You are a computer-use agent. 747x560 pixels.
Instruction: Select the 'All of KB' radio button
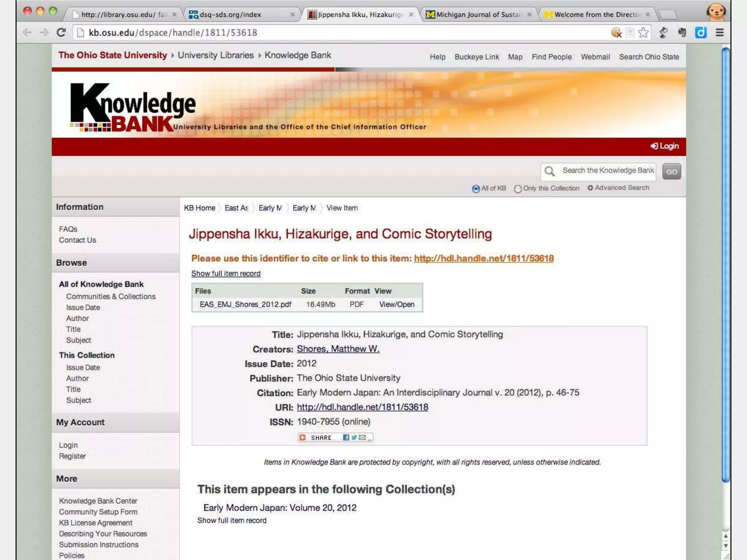coord(476,189)
